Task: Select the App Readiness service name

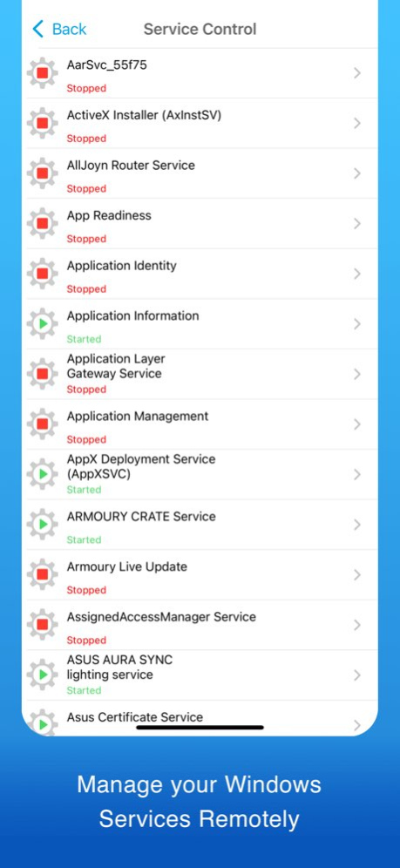Action: 109,216
